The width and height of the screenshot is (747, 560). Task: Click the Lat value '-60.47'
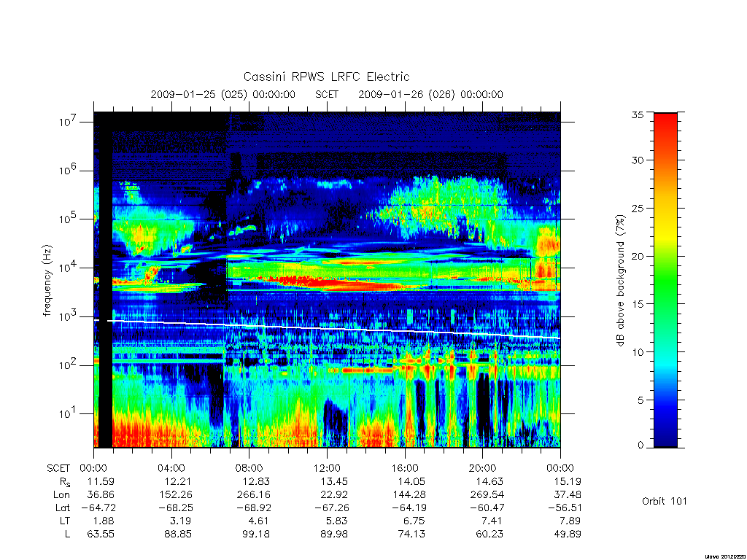pyautogui.click(x=487, y=507)
